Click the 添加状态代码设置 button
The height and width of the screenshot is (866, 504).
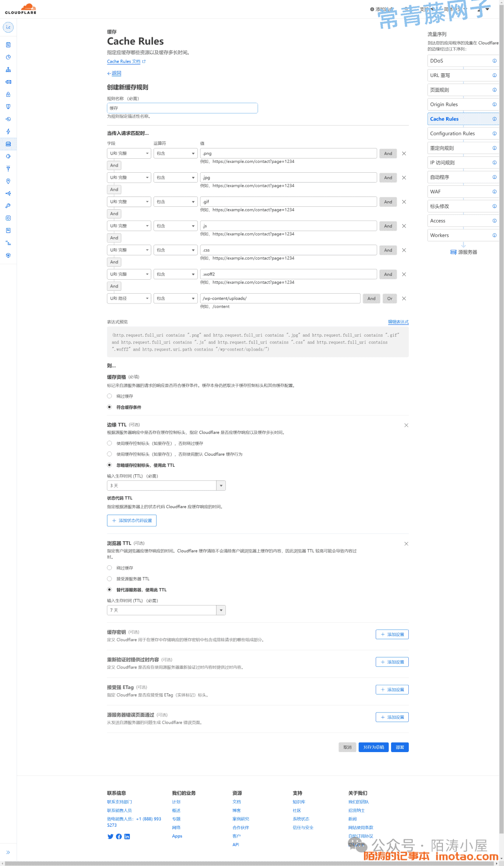pos(132,521)
